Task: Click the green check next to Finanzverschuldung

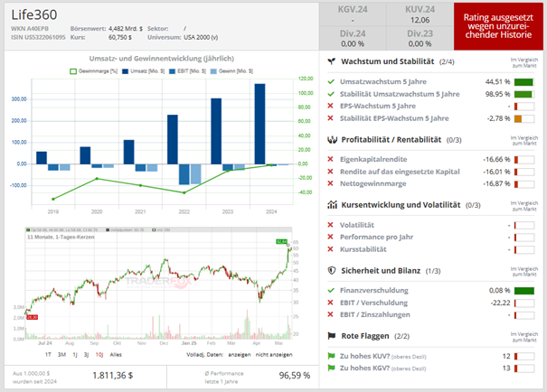Action: [x=331, y=290]
